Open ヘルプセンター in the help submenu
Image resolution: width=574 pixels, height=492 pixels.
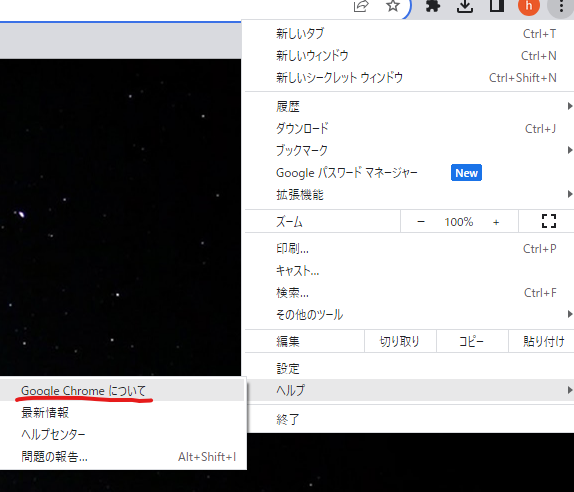click(122, 435)
